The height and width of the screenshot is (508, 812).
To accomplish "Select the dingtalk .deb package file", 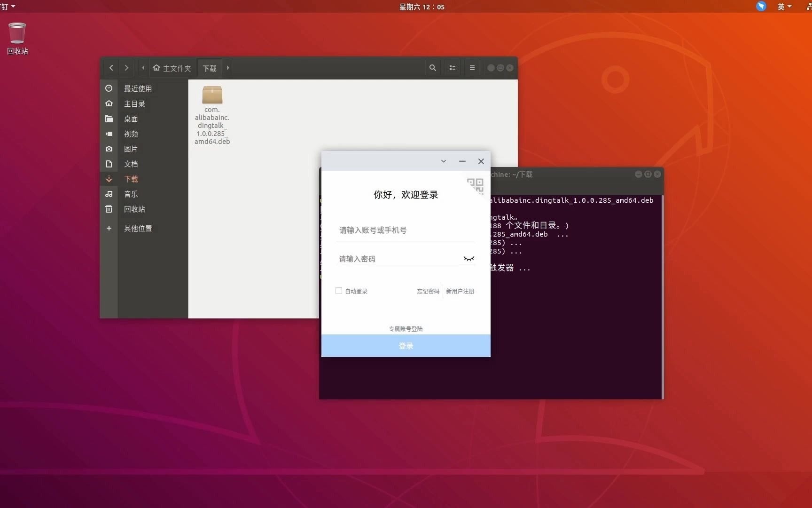I will click(212, 115).
